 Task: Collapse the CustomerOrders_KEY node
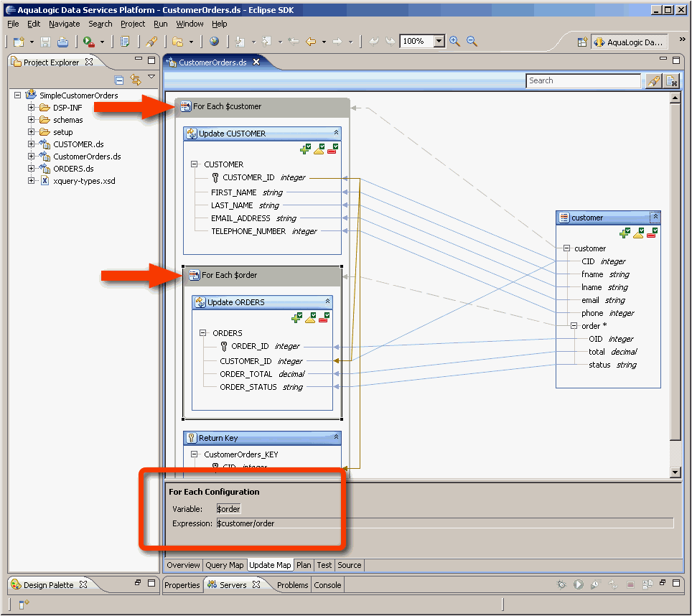(195, 454)
